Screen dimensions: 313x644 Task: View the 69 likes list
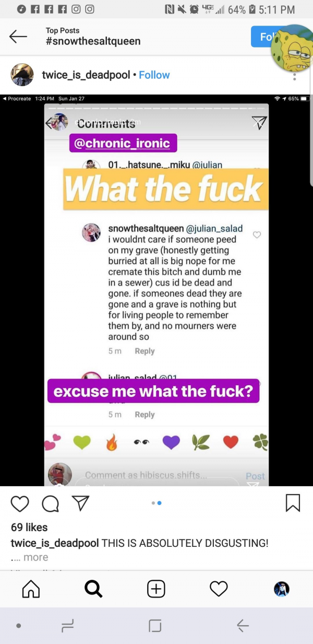[x=29, y=528]
